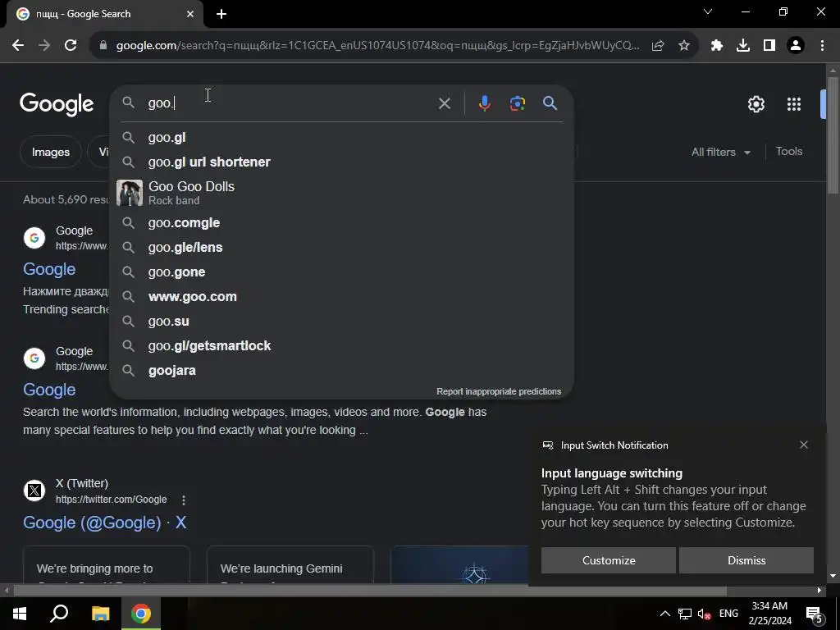The height and width of the screenshot is (630, 840).
Task: Show Chrome downloads
Action: pyautogui.click(x=743, y=46)
